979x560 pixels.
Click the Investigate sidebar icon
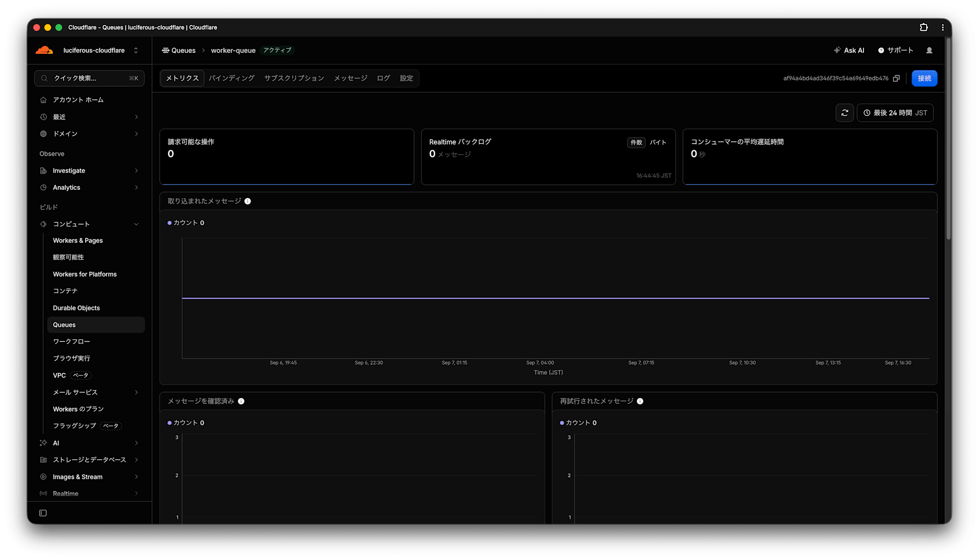[x=44, y=171]
